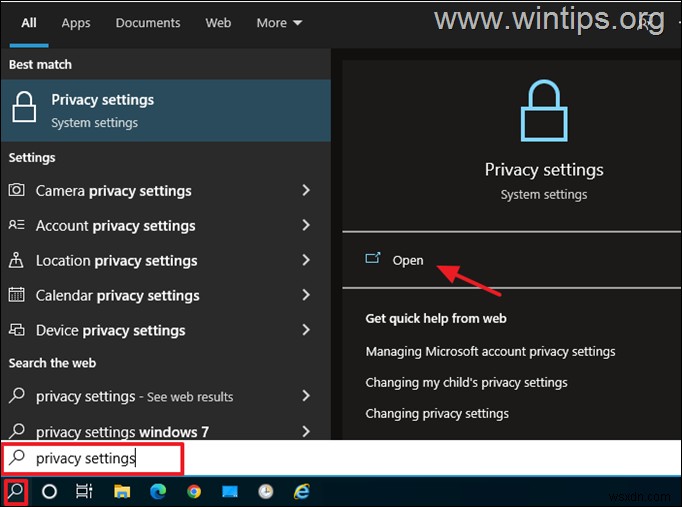Click 'Privacy settings' title in preview pane
The height and width of the screenshot is (507, 682).
pyautogui.click(x=544, y=170)
